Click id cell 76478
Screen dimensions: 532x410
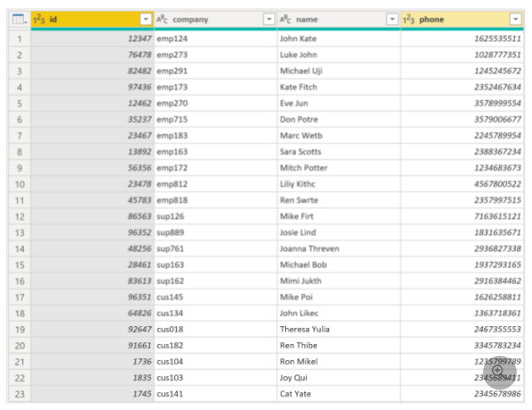point(92,55)
